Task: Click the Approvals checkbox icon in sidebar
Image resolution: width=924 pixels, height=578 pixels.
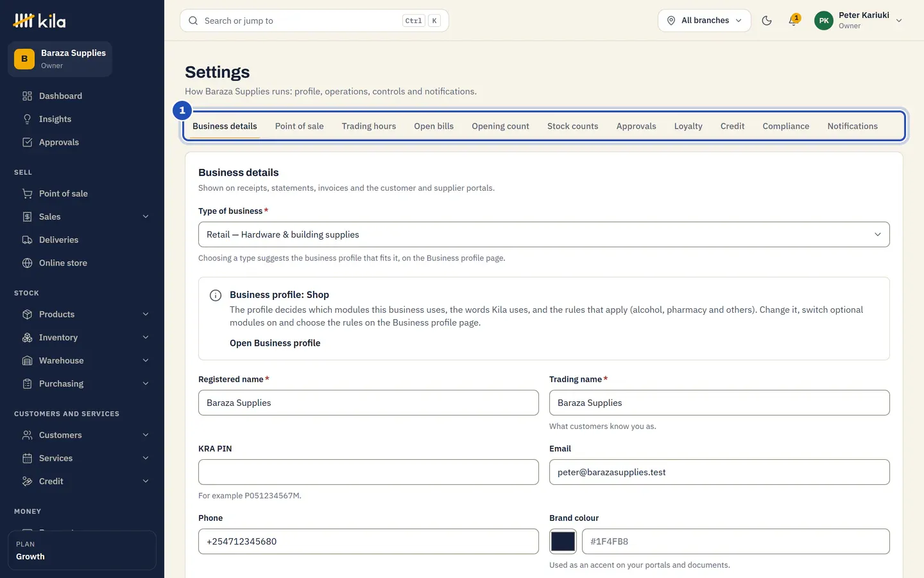Action: coord(27,142)
